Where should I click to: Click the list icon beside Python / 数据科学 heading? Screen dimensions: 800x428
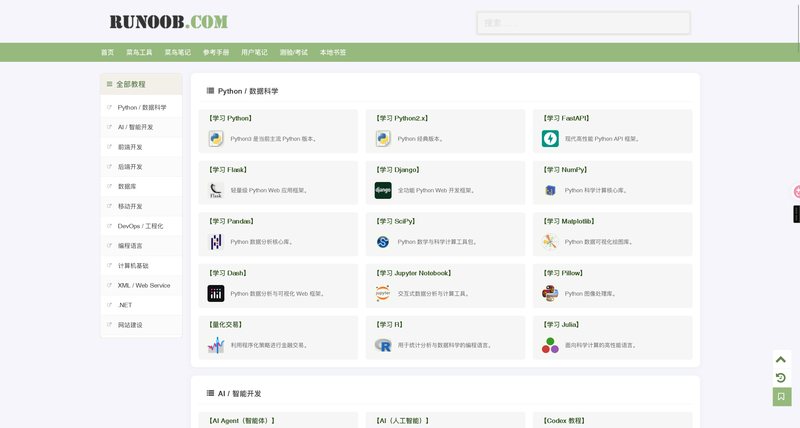(210, 91)
